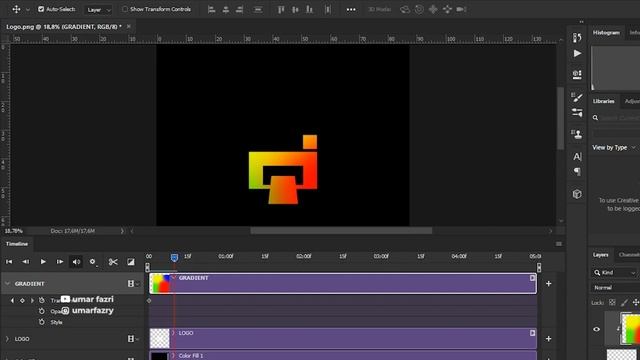Hide the gradient layer eye icon
Viewport: 640px width, 360px height.
pos(596,329)
